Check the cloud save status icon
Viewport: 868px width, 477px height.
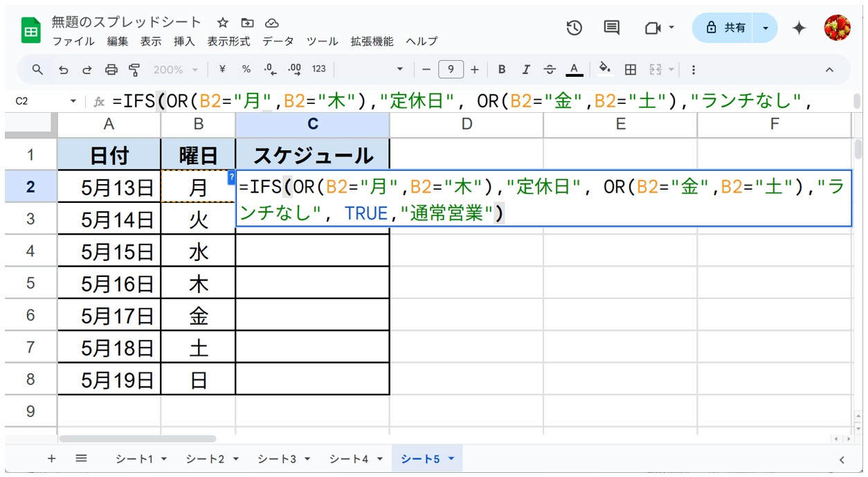272,23
